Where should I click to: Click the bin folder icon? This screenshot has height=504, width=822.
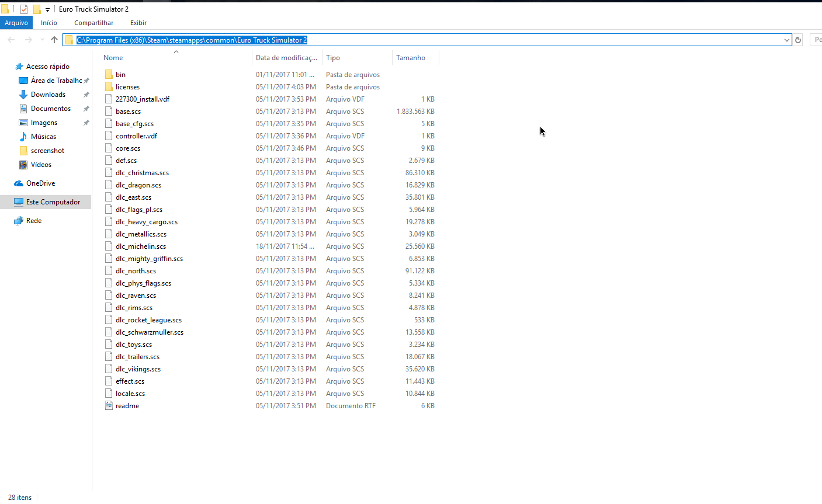tap(109, 74)
